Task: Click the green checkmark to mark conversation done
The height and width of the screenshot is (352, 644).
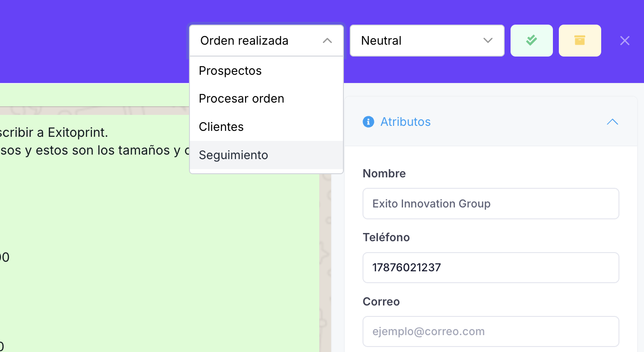Action: [532, 40]
